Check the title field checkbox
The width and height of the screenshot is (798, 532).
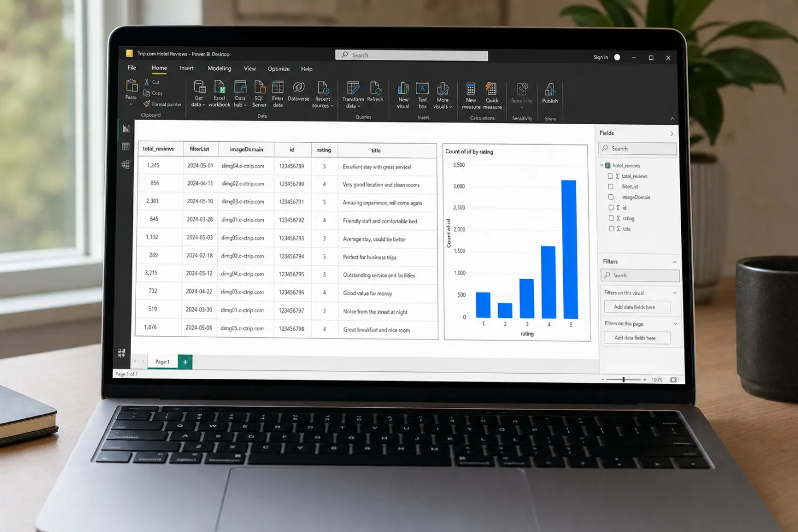pyautogui.click(x=611, y=228)
